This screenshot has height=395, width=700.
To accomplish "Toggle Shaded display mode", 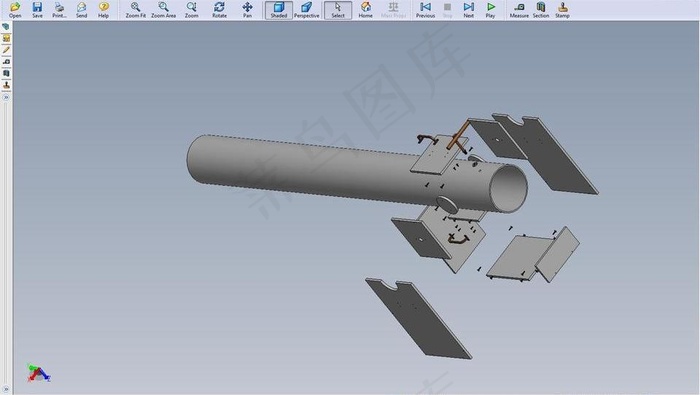I will point(279,10).
